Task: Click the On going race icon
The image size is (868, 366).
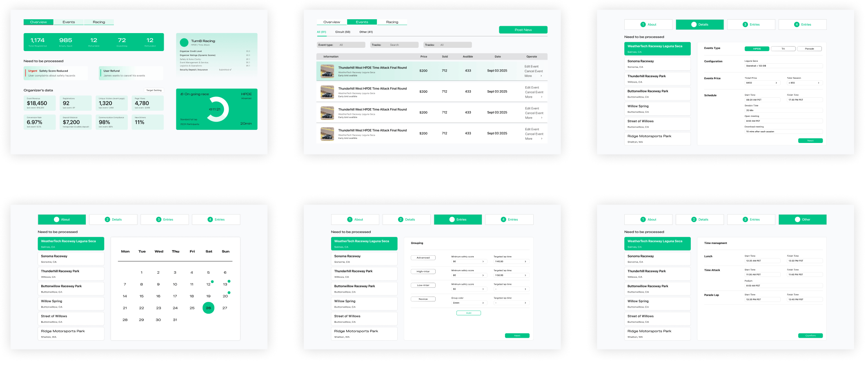Action: pyautogui.click(x=182, y=94)
